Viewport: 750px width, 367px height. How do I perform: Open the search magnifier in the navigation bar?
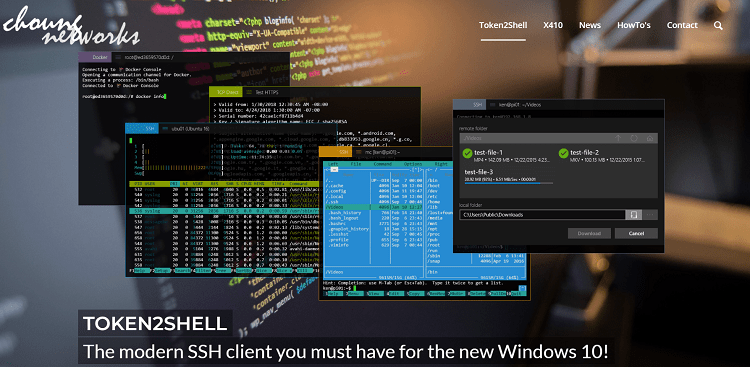coord(718,25)
